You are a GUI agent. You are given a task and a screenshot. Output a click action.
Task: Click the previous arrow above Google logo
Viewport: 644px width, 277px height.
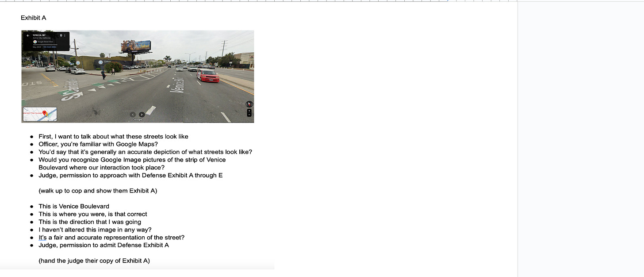coord(133,115)
